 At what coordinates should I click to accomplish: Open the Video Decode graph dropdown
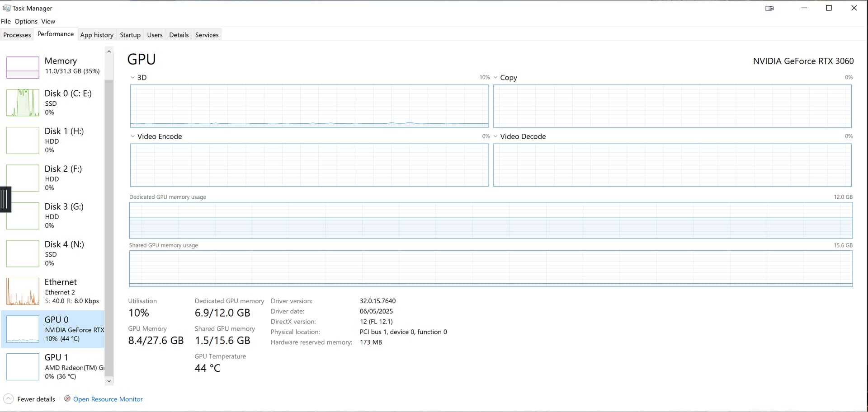click(495, 136)
